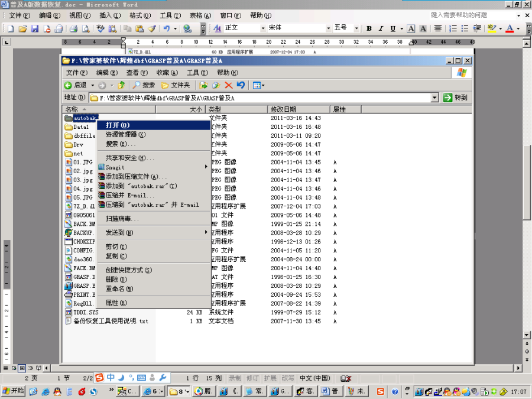The width and height of the screenshot is (532, 399).
Task: Open the Search panel in Explorer toolbar
Action: pyautogui.click(x=144, y=85)
